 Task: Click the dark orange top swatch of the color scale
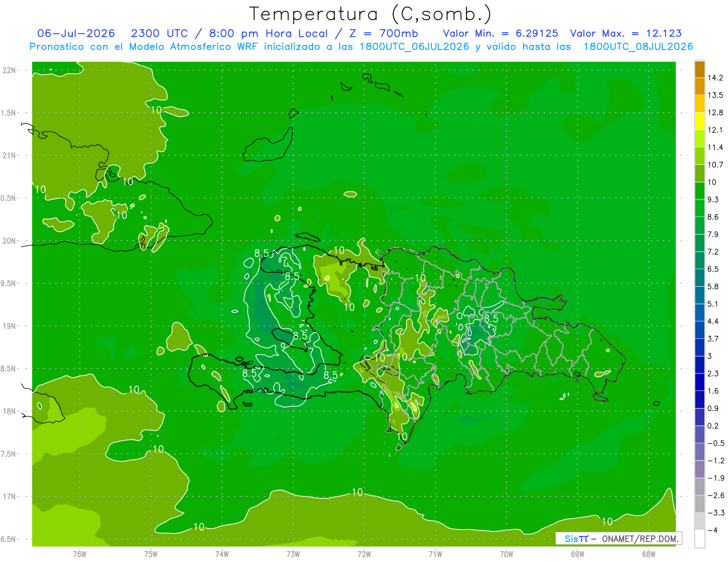tap(699, 69)
